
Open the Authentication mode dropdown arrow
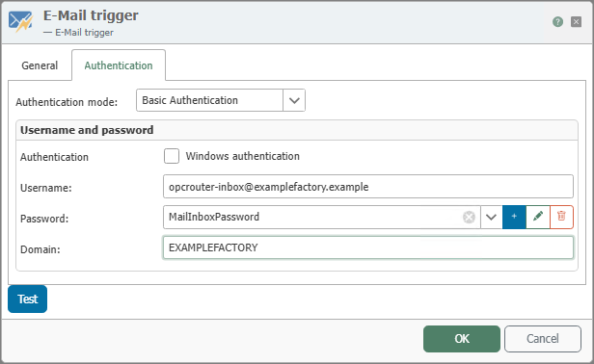(294, 100)
